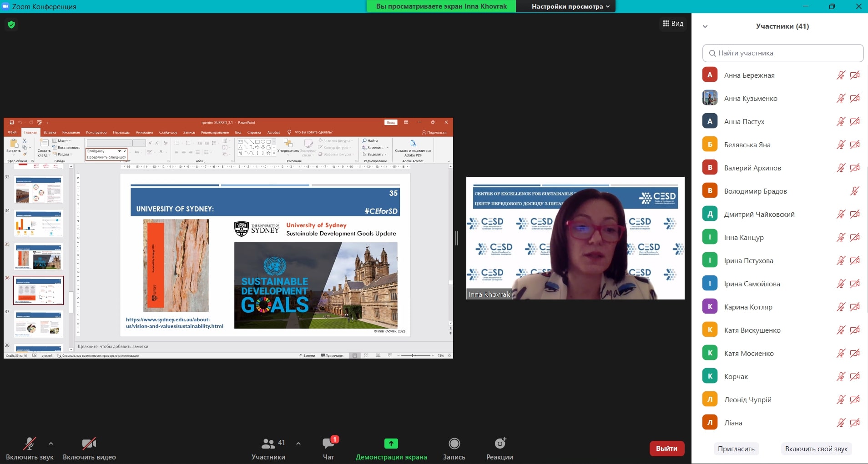Image resolution: width=868 pixels, height=464 pixels.
Task: Open Раздел section dropdown in PowerPoint
Action: click(x=62, y=155)
